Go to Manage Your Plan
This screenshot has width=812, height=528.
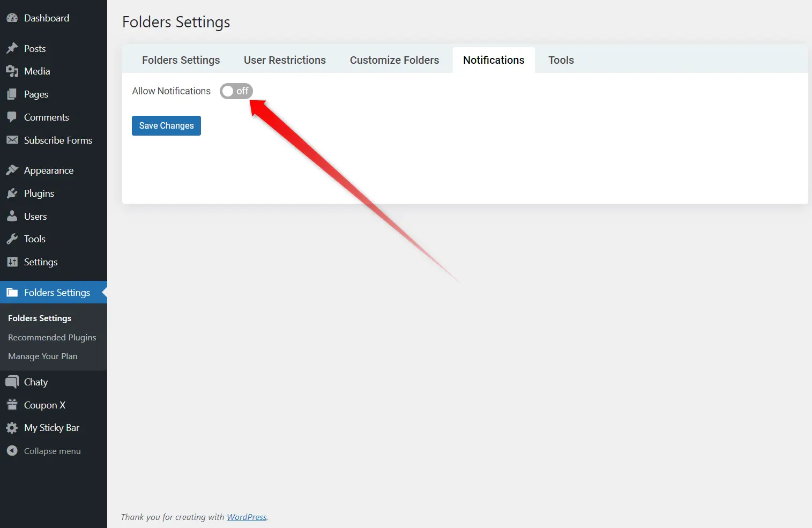coord(43,356)
